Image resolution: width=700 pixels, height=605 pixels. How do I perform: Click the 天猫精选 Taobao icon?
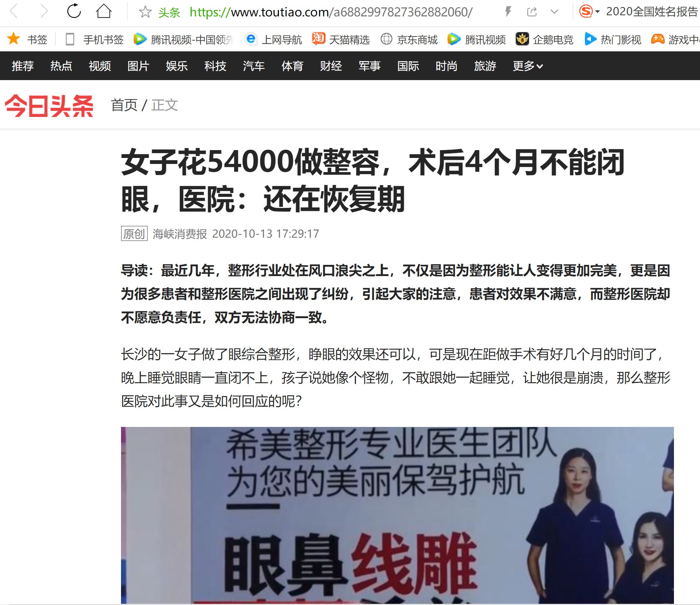click(x=318, y=39)
